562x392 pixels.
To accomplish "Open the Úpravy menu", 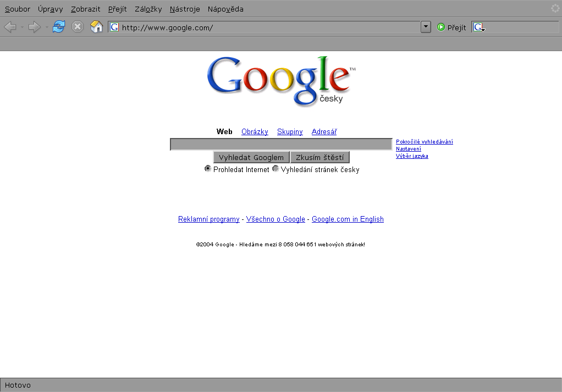I will (50, 9).
